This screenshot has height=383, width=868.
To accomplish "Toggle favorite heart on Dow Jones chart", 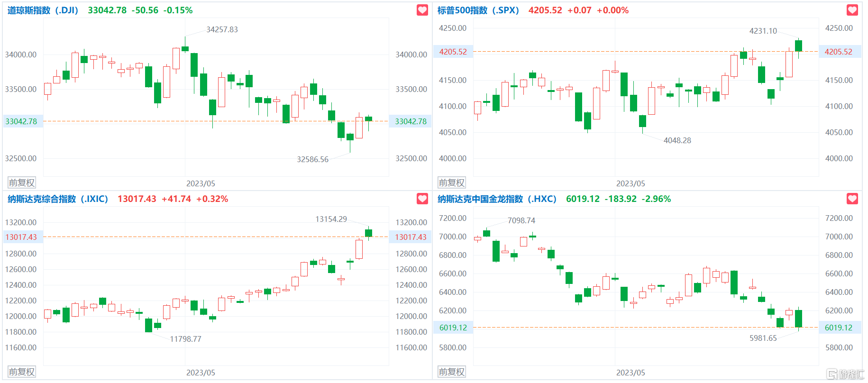I will pos(422,10).
